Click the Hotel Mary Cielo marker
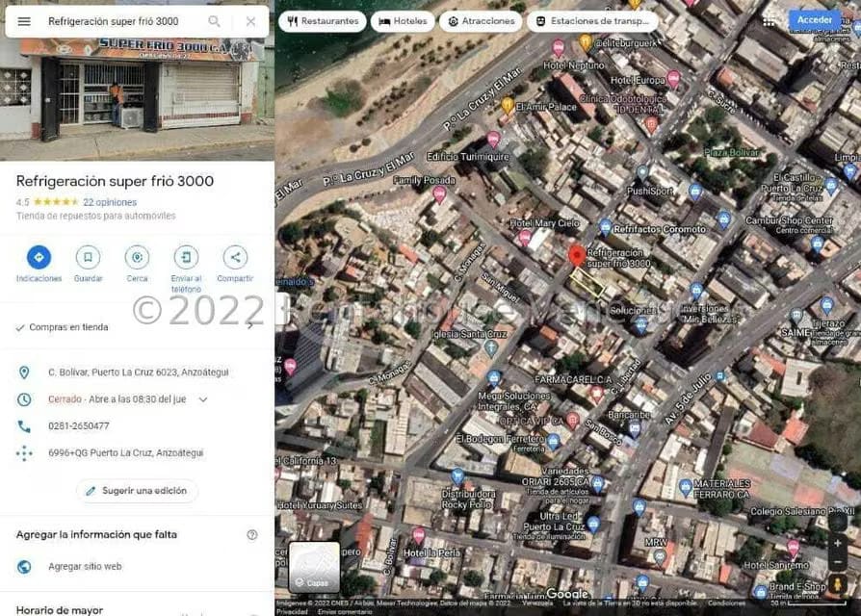The image size is (861, 616). (x=526, y=238)
